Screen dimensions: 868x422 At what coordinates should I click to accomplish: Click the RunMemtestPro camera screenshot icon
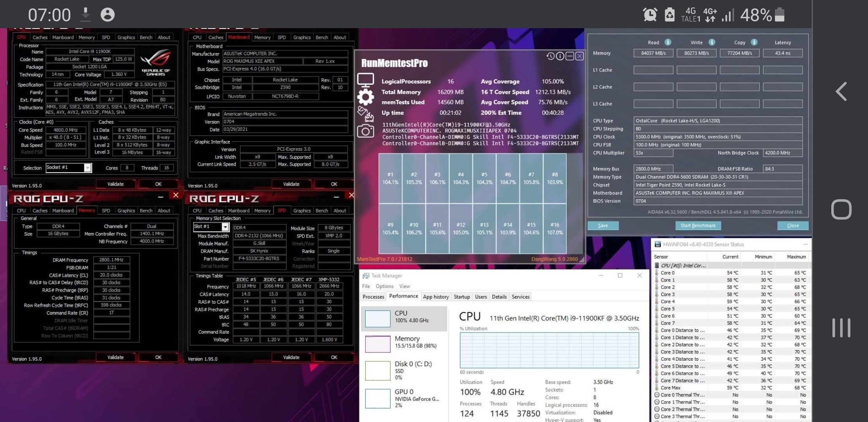click(x=366, y=131)
